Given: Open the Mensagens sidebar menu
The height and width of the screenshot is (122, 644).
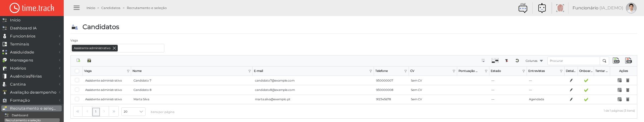Looking at the screenshot, I should click(32, 60).
